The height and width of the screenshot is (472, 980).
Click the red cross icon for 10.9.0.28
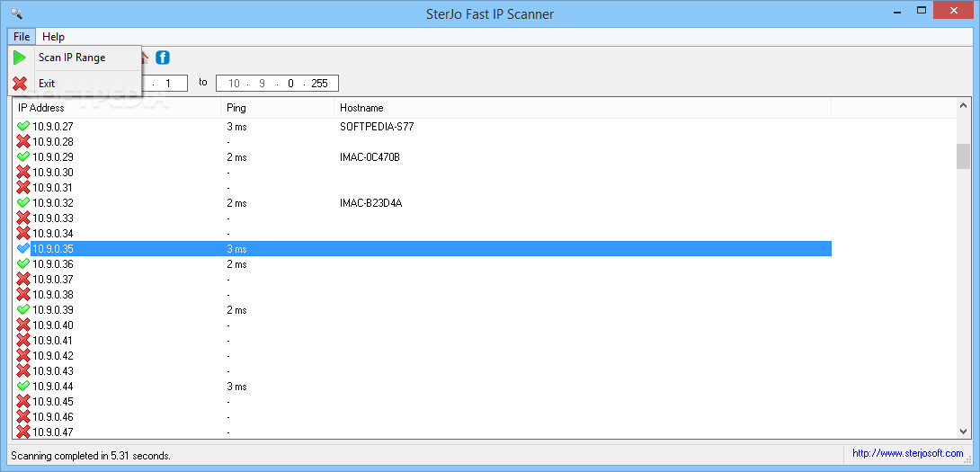click(x=23, y=142)
